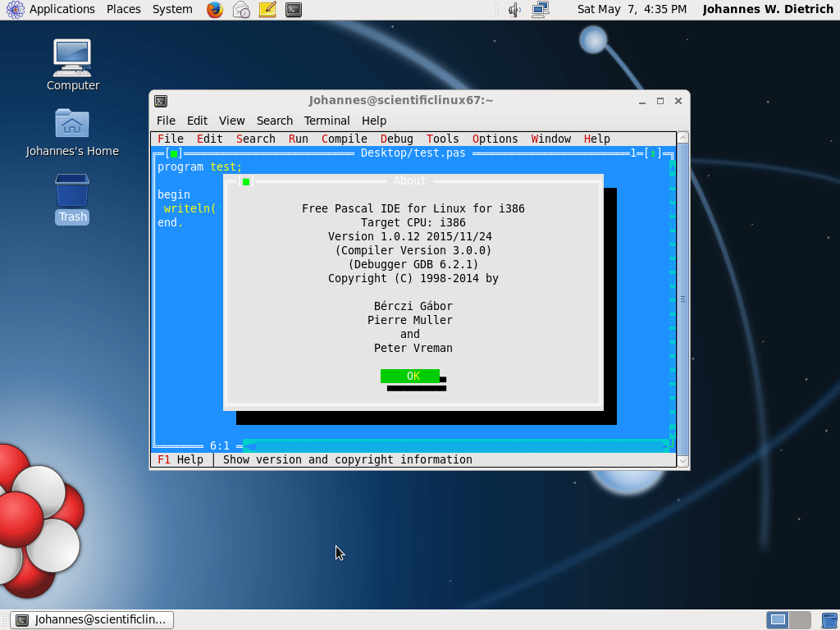
Task: Click F1 Help in the status line
Action: coord(180,459)
